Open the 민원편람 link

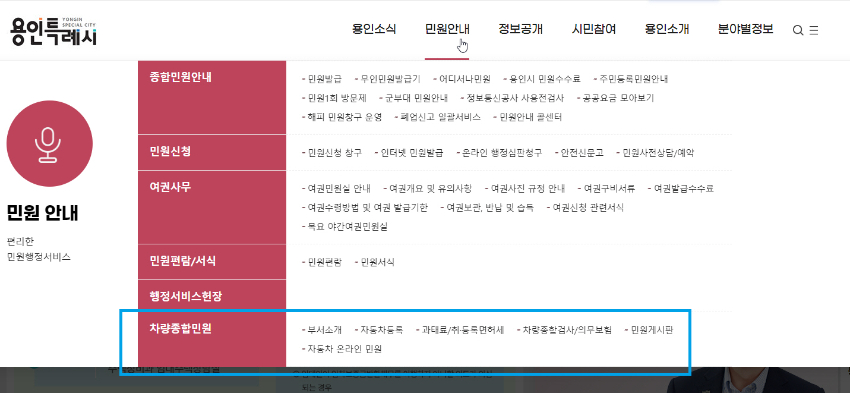pyautogui.click(x=324, y=262)
